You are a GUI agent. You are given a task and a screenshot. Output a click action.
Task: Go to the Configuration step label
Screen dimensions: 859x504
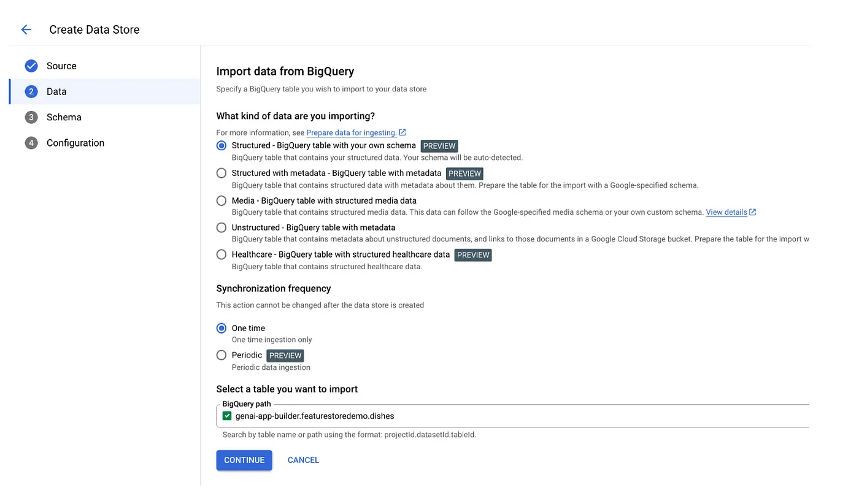click(x=75, y=143)
